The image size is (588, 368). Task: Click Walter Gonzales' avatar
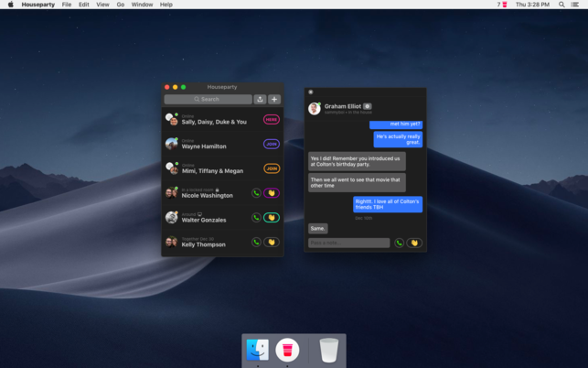pyautogui.click(x=171, y=218)
